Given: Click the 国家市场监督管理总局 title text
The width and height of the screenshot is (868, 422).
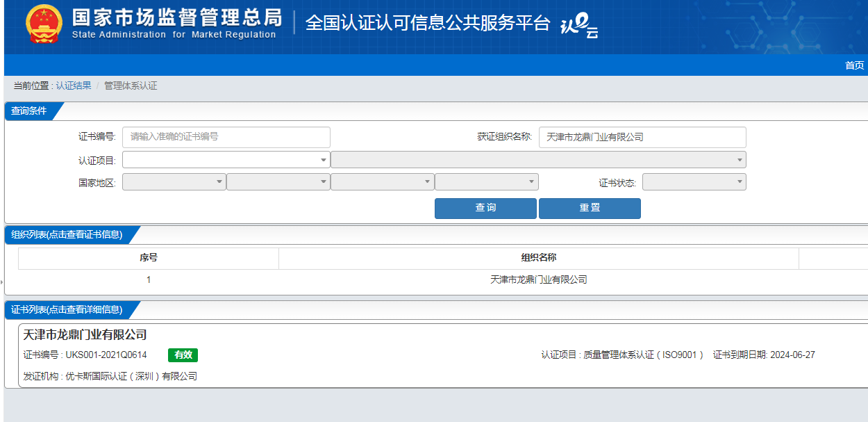Looking at the screenshot, I should pos(177,17).
